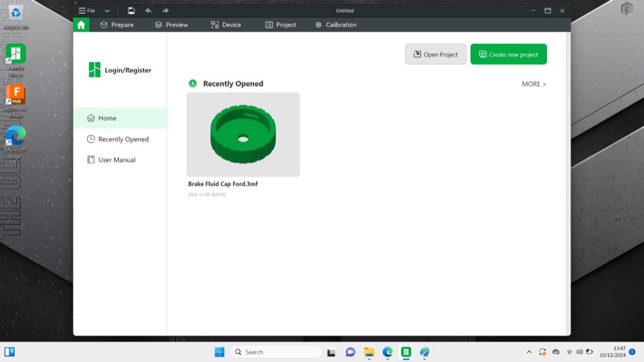Open Bambu Studio desktop shortcut
Screen dimensions: 644x362
(15, 61)
